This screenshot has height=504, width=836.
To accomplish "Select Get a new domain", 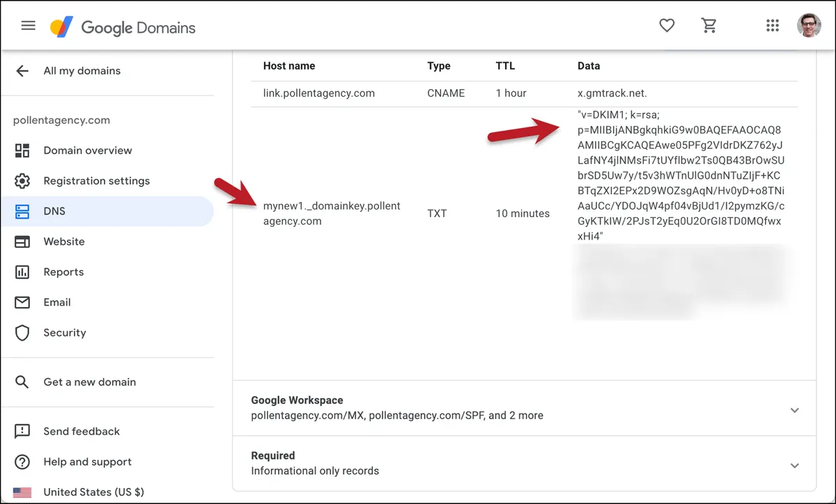I will click(90, 382).
